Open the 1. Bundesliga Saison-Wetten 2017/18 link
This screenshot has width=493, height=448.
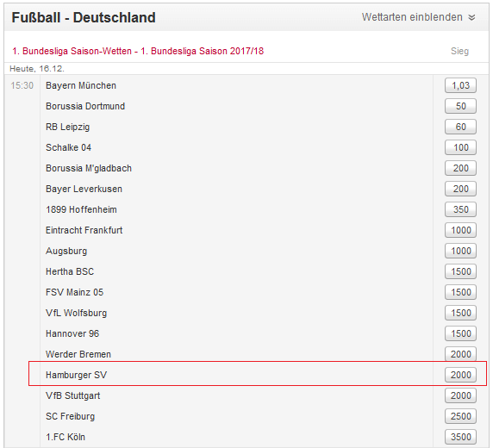[x=138, y=51]
